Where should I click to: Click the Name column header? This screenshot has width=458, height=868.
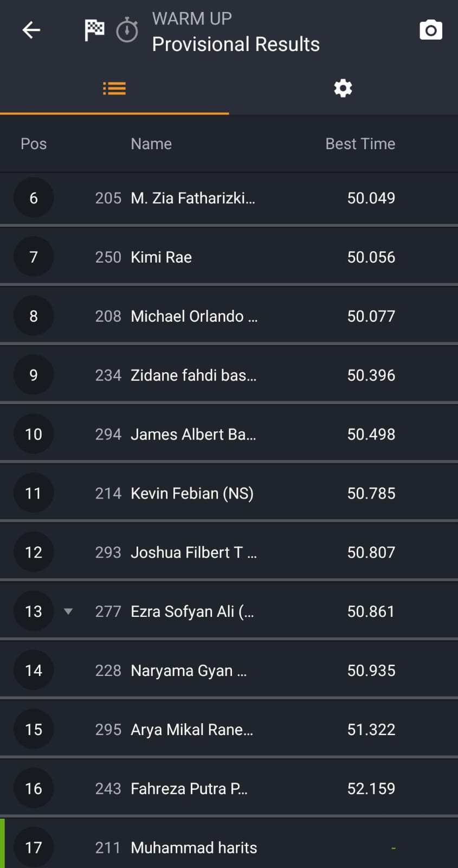tap(151, 144)
